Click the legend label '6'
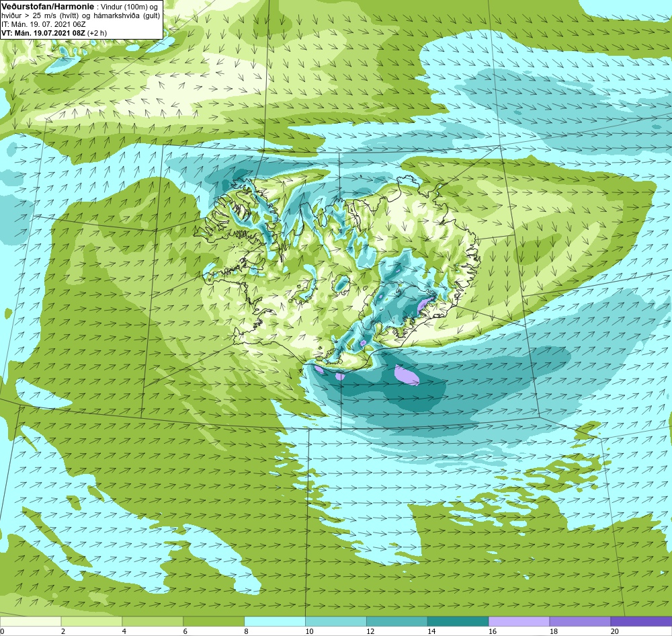672x636 pixels. click(x=185, y=631)
